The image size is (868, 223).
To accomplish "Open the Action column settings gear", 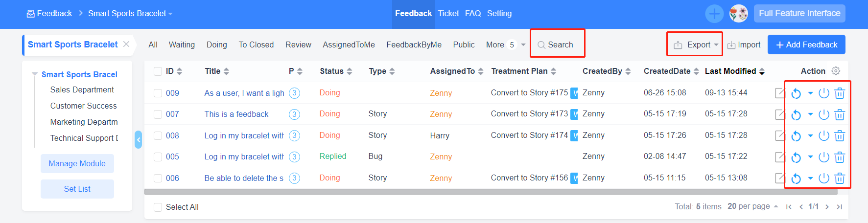I will point(836,71).
